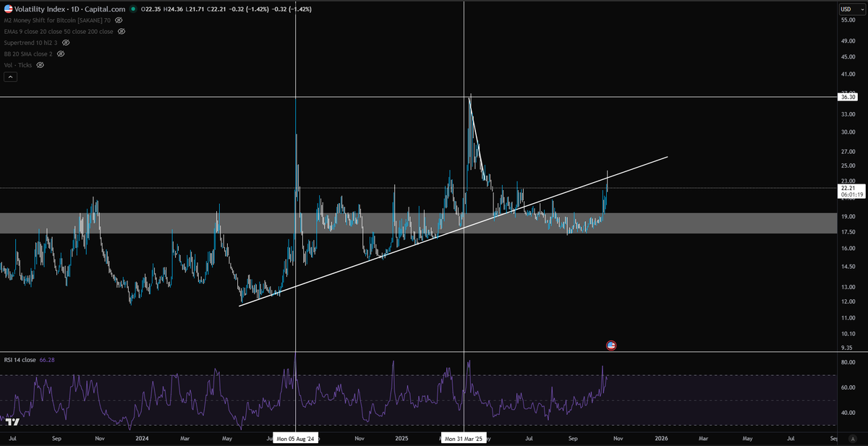Select the long ascending white trendline
Screen dimensions: 868x446
click(x=453, y=231)
